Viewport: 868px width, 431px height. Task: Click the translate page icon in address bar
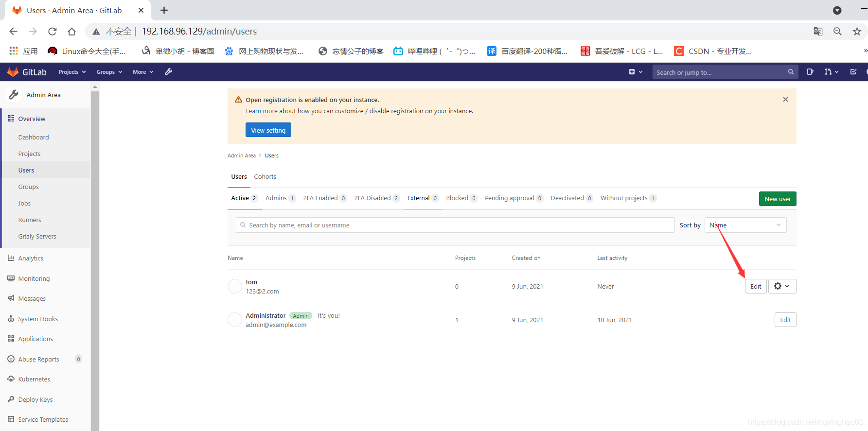click(818, 32)
